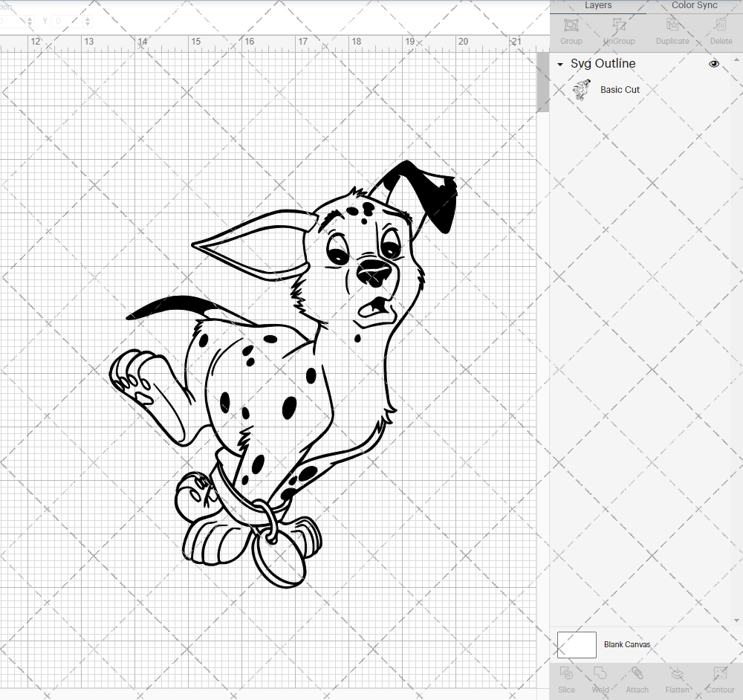This screenshot has width=743, height=700.
Task: Click the Attach paperclip icon
Action: click(637, 674)
